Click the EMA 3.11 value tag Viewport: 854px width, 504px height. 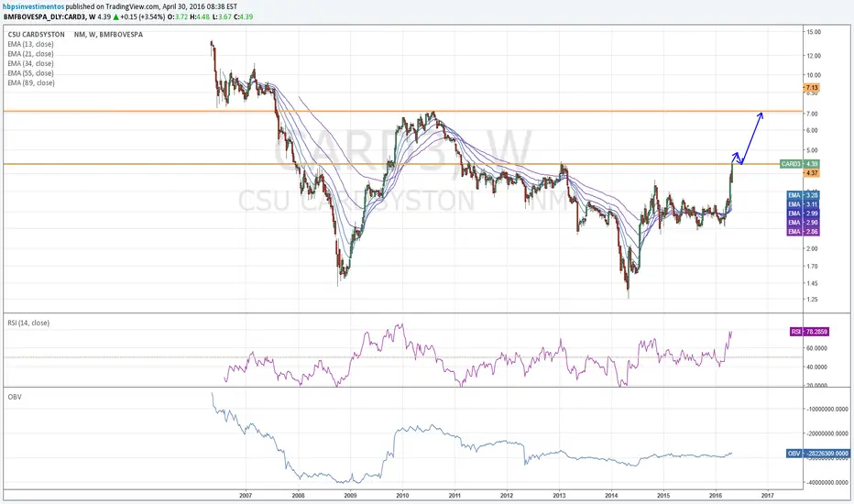click(804, 204)
